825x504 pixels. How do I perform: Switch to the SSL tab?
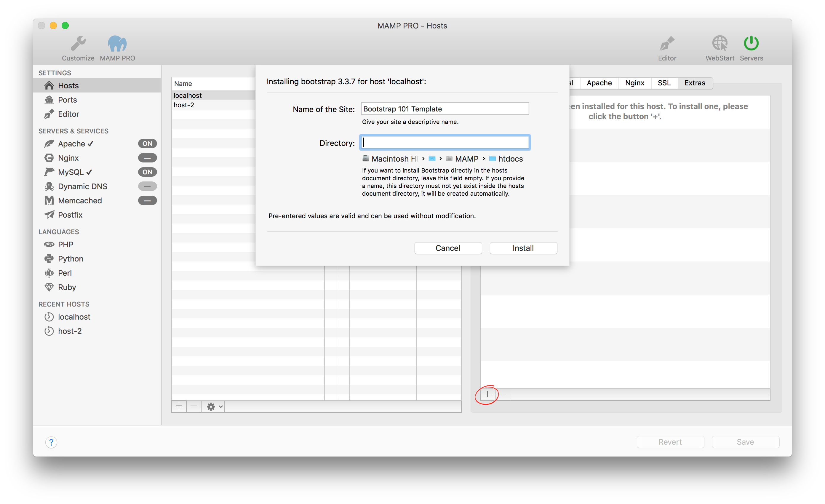tap(664, 83)
